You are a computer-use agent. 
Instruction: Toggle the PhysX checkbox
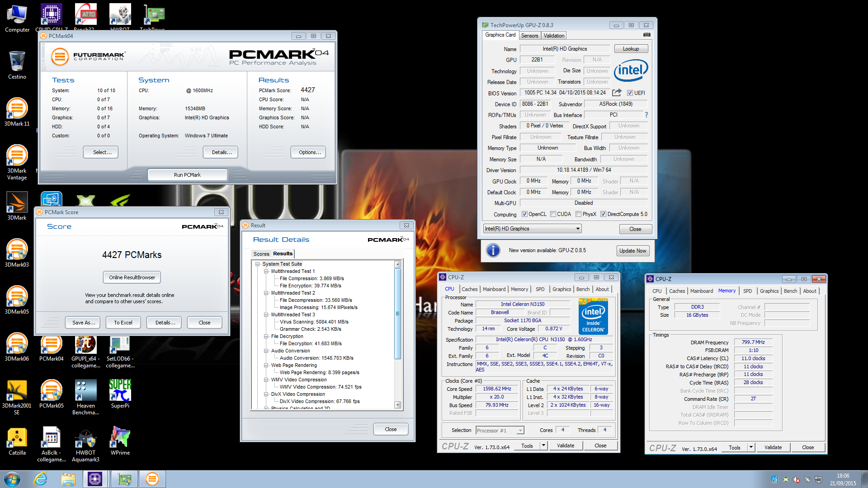(x=578, y=214)
